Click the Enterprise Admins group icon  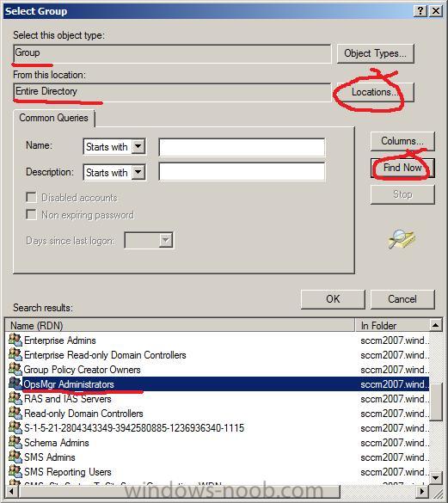click(15, 340)
